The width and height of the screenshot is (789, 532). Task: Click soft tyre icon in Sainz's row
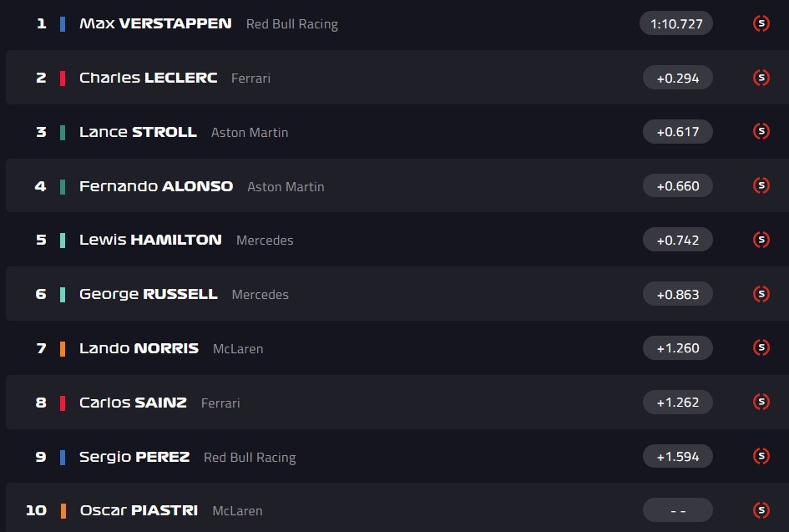point(761,402)
